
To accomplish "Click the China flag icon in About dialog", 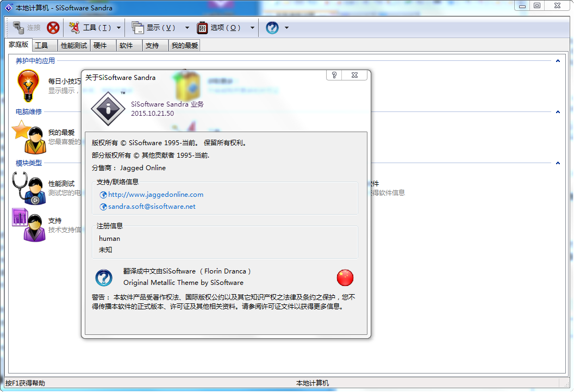I will [x=345, y=278].
